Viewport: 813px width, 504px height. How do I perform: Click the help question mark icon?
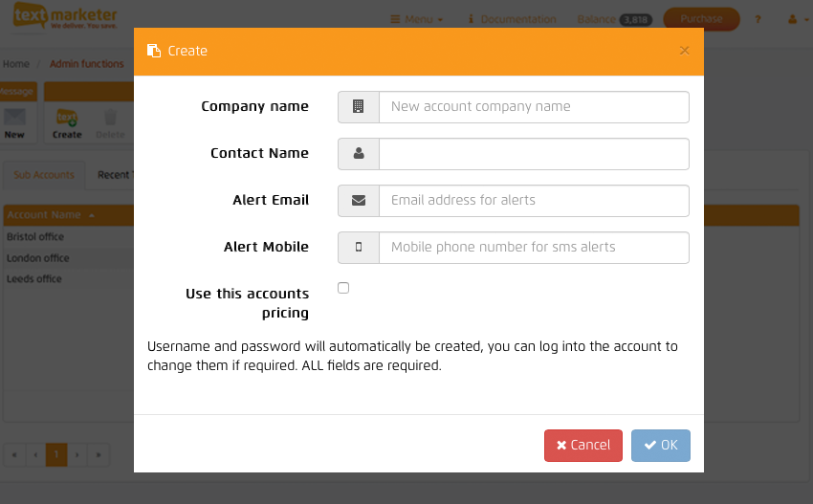point(758,19)
